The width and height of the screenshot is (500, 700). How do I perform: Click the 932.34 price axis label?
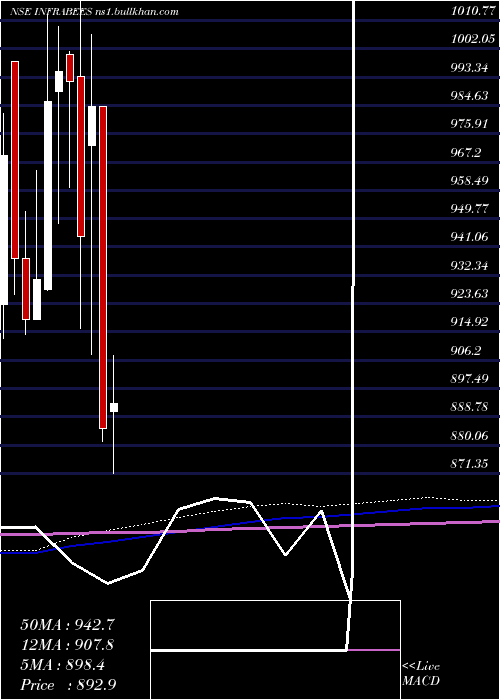click(469, 266)
